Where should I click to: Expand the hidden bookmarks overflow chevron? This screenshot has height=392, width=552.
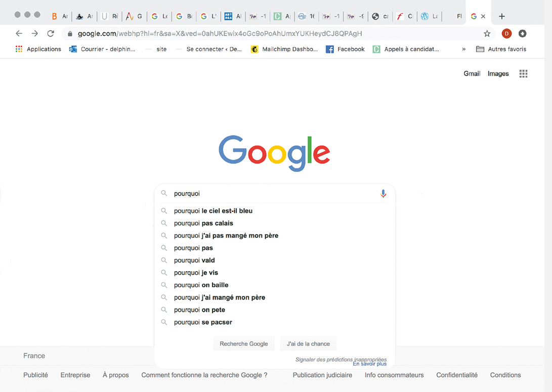coord(463,49)
